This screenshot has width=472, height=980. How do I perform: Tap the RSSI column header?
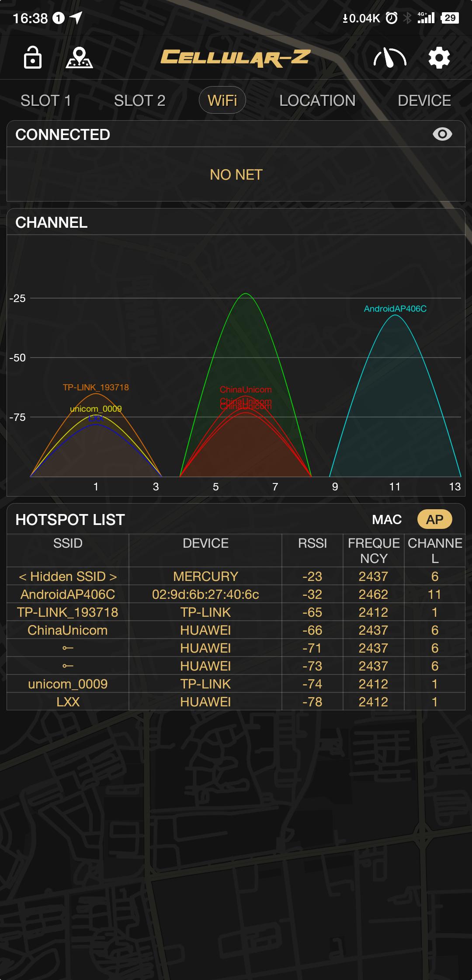click(312, 543)
